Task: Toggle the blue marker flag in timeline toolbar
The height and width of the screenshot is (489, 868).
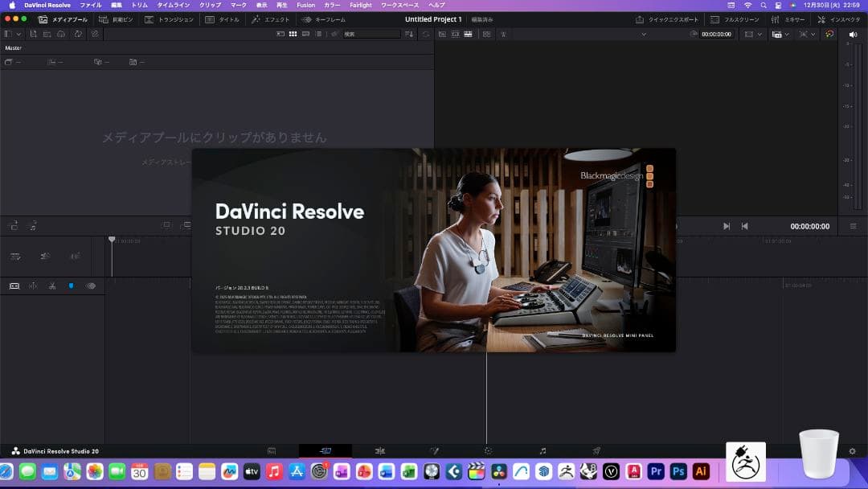Action: tap(71, 286)
